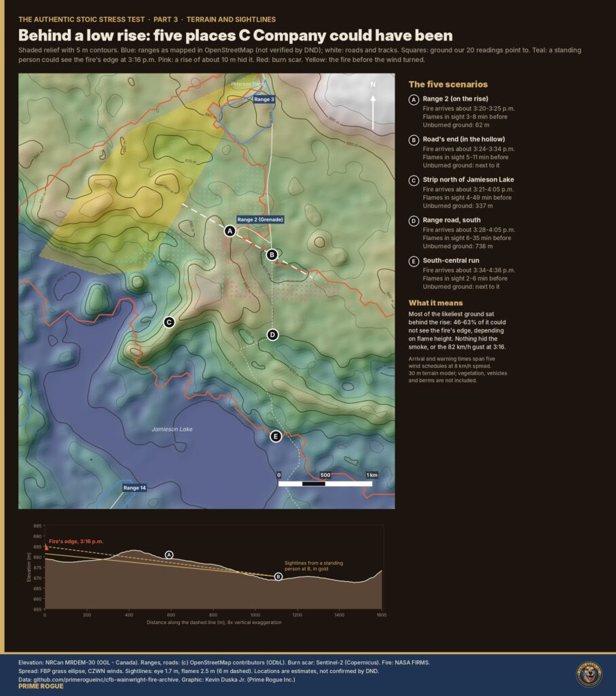Click the "Range 2 (on the rise)" scenario heading
This screenshot has height=696, width=616.
(x=456, y=99)
